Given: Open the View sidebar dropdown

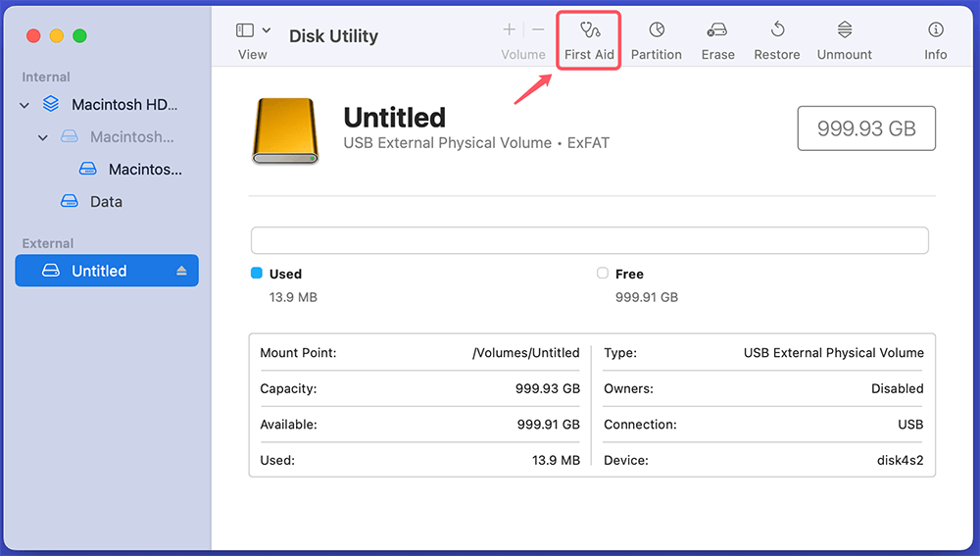Looking at the screenshot, I should coord(253,31).
